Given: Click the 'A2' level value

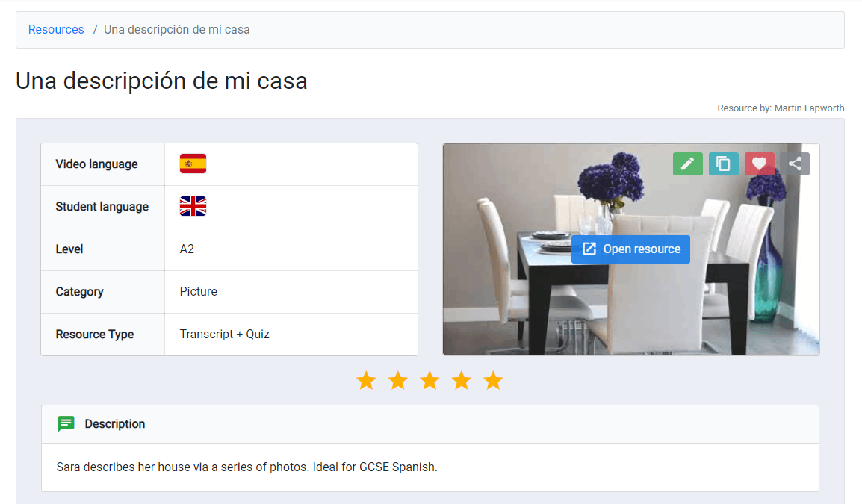Looking at the screenshot, I should [187, 249].
